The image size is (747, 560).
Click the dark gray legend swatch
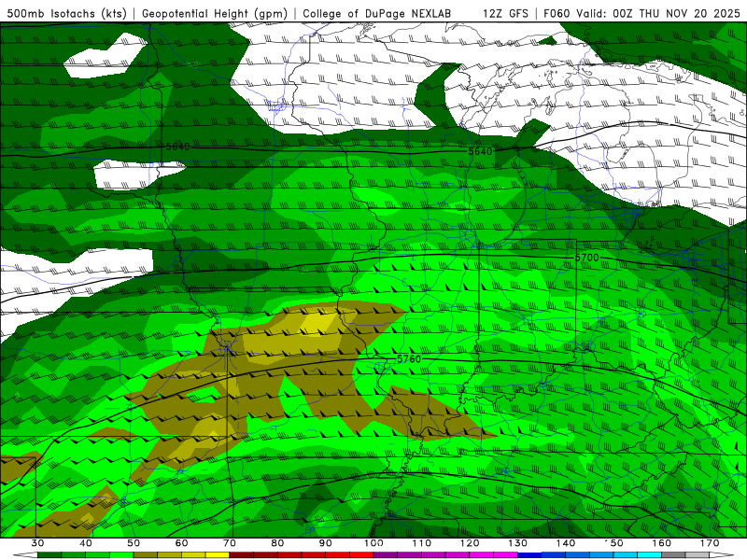pyautogui.click(x=673, y=555)
